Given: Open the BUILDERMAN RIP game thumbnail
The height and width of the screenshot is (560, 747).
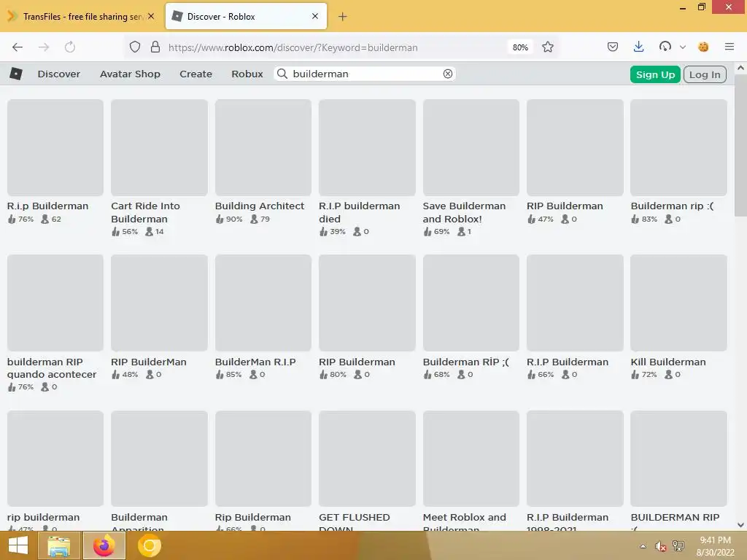Looking at the screenshot, I should (x=678, y=459).
